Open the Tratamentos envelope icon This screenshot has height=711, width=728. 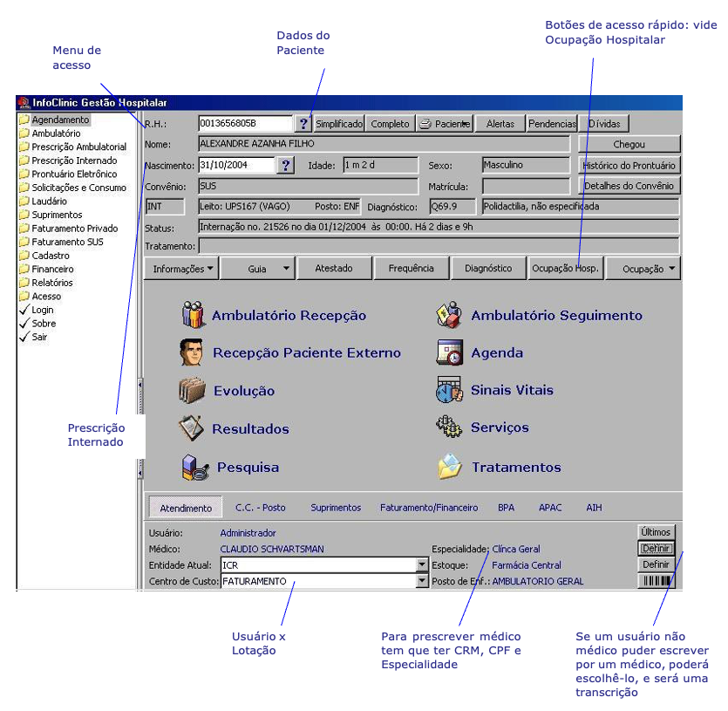[x=449, y=467]
